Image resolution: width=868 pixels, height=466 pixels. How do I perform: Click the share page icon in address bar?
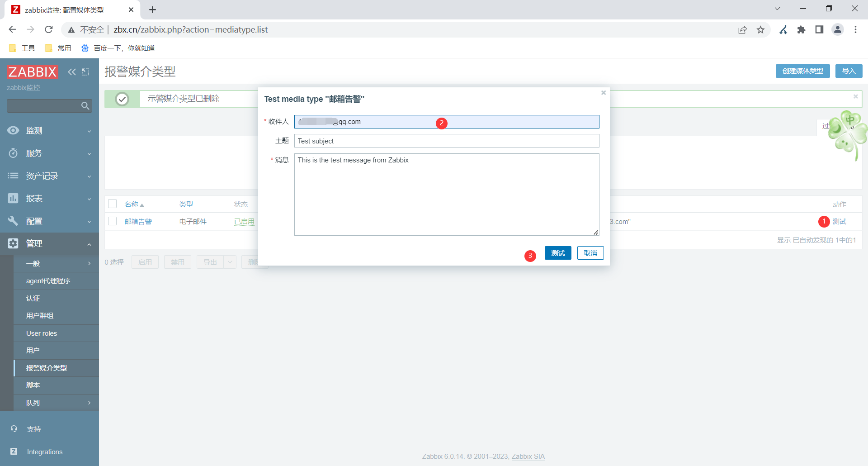(x=742, y=30)
